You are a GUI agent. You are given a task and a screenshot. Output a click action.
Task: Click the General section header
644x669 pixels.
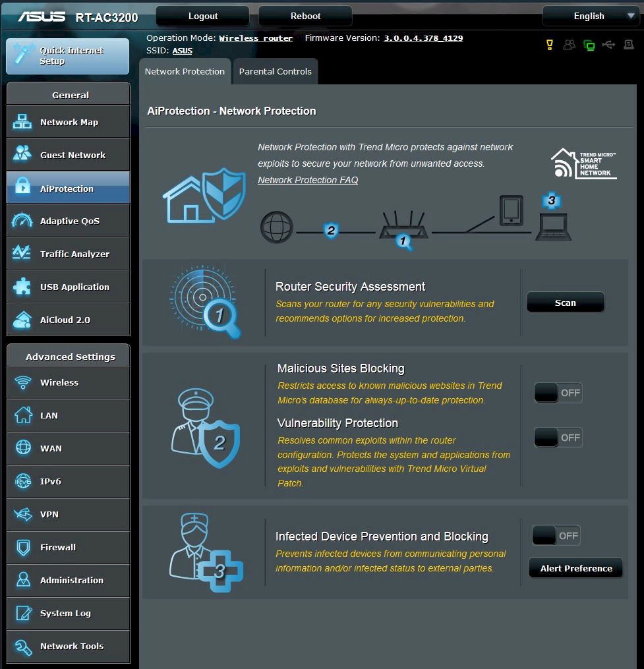click(x=69, y=94)
